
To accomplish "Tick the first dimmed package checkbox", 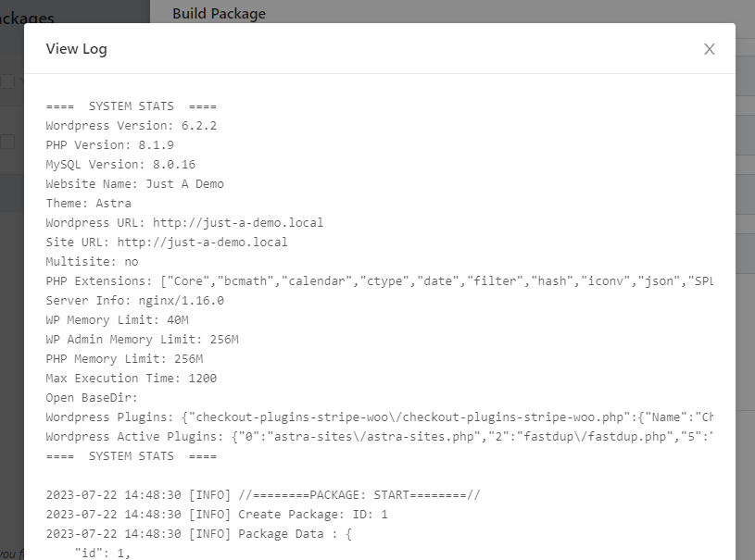I will point(7,81).
